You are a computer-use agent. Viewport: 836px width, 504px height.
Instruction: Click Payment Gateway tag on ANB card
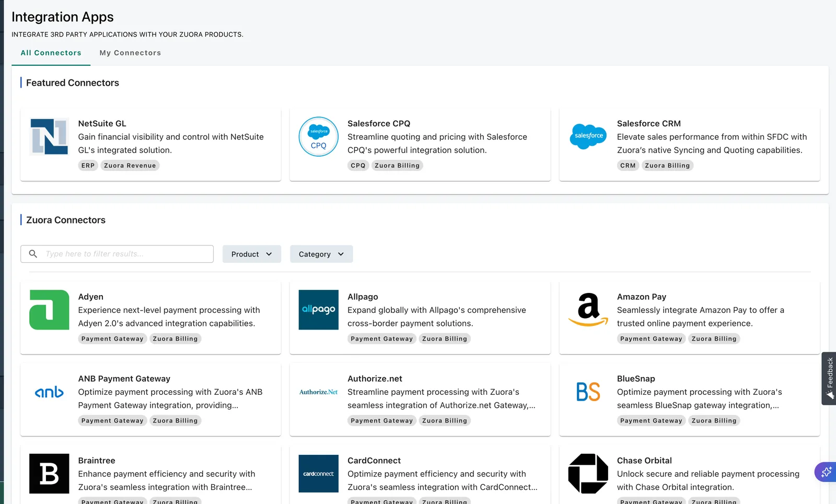click(x=112, y=421)
